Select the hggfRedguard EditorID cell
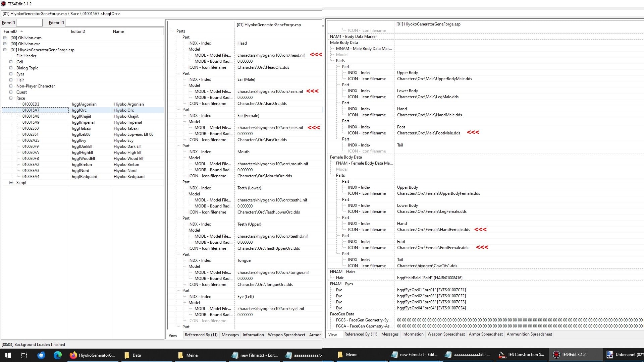Screen dimensions: 644x362 85,177
